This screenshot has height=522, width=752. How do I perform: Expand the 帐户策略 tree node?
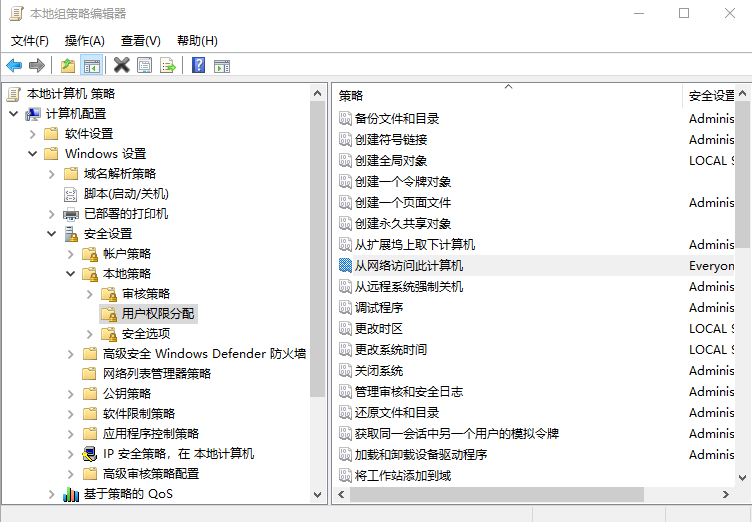tap(71, 254)
